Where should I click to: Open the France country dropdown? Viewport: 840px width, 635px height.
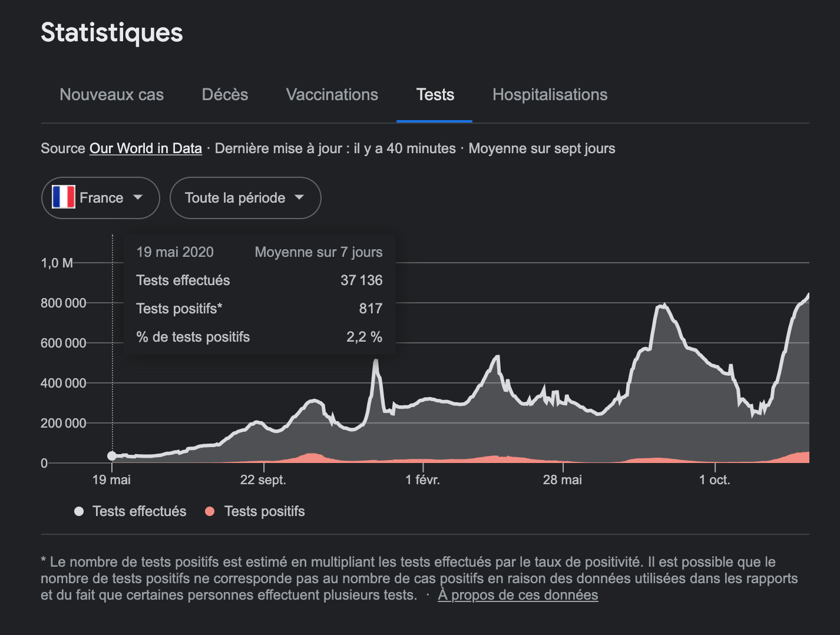(101, 198)
